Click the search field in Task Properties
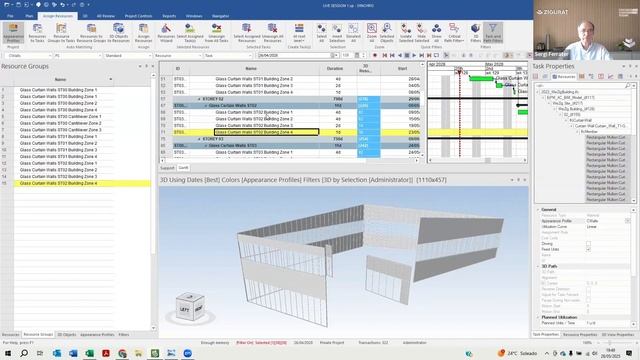The width and height of the screenshot is (640, 360). (x=581, y=86)
